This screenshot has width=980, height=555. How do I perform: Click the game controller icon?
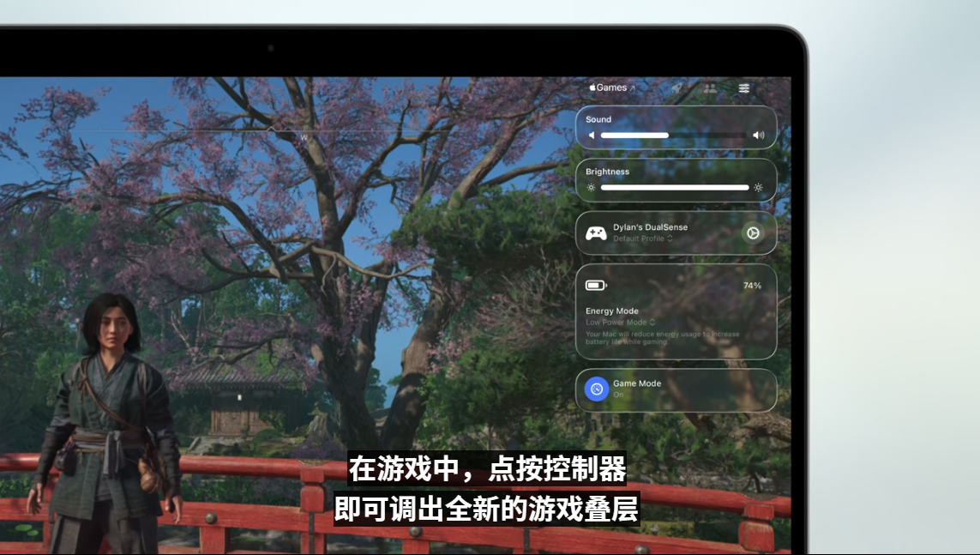point(596,233)
